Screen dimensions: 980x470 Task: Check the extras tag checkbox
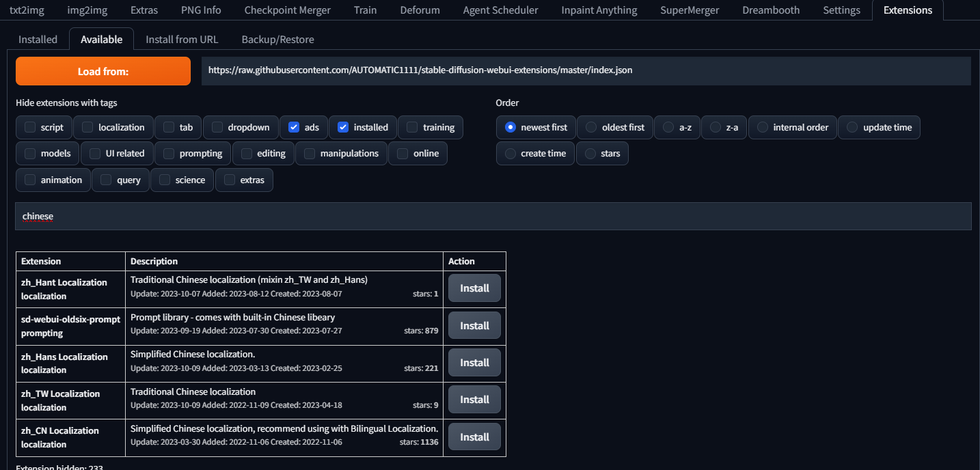tap(230, 180)
